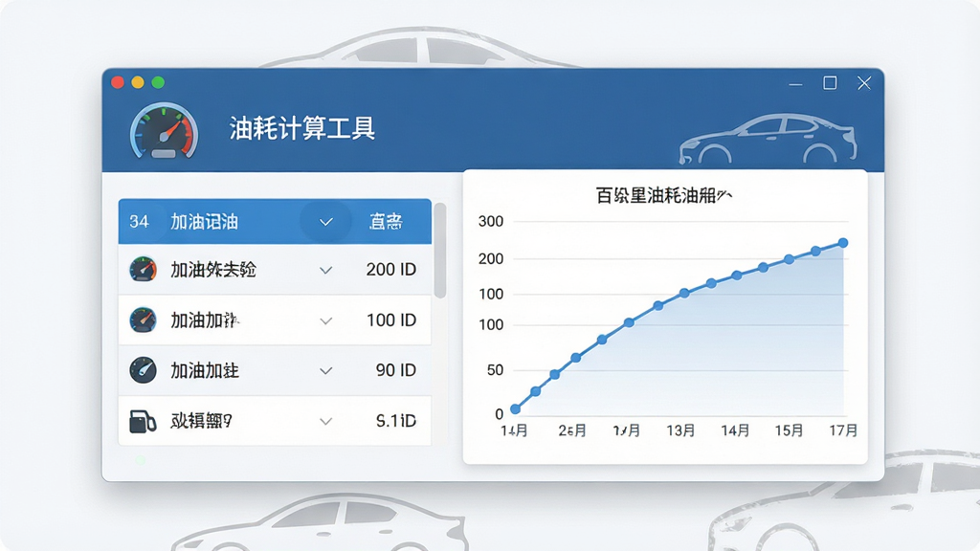The image size is (980, 551).
Task: Click the 15月 label on the chart axis
Action: click(789, 430)
